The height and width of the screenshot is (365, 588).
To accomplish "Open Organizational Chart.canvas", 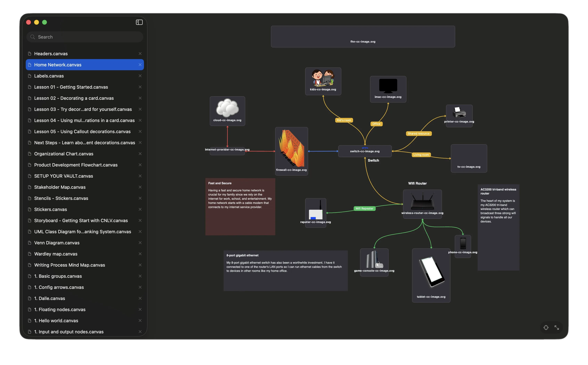I will (85, 154).
